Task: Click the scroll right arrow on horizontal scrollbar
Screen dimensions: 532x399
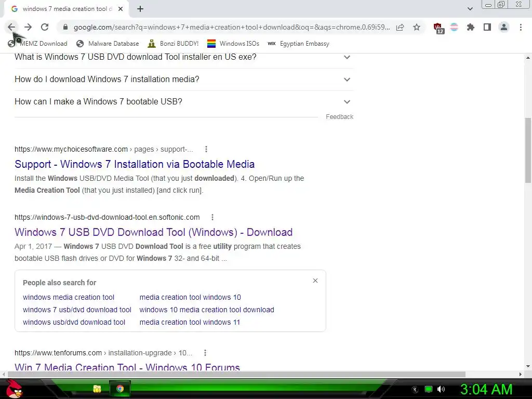Action: (521, 374)
